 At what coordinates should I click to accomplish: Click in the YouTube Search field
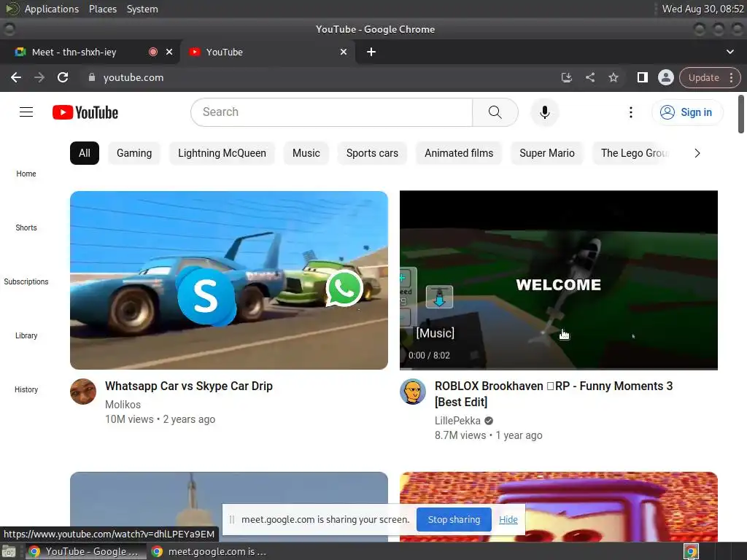click(332, 112)
